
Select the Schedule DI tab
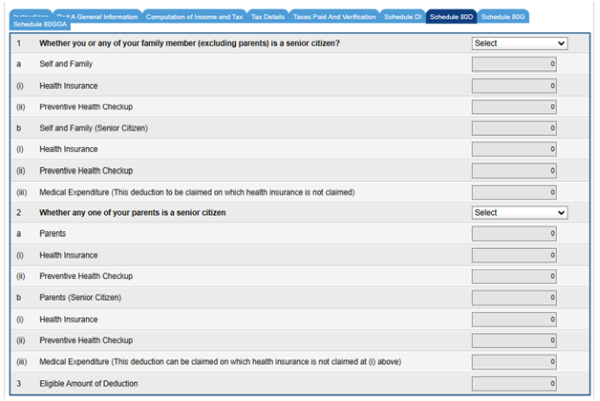(x=403, y=17)
